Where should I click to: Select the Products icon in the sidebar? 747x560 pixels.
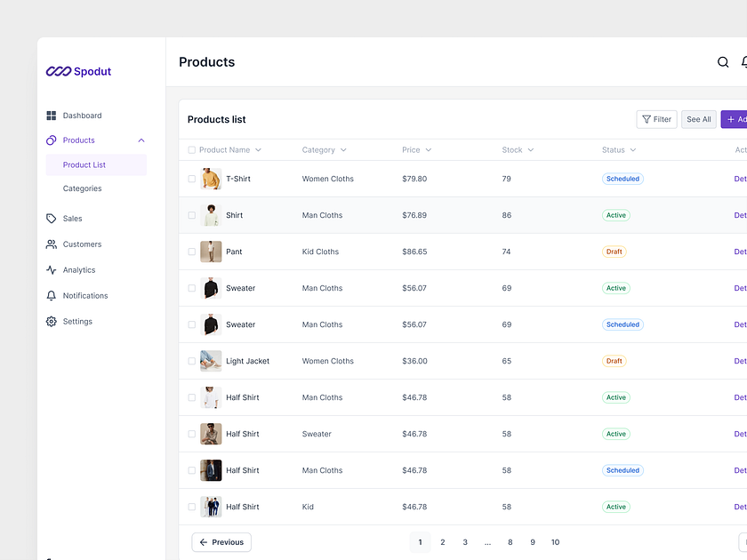tap(52, 140)
